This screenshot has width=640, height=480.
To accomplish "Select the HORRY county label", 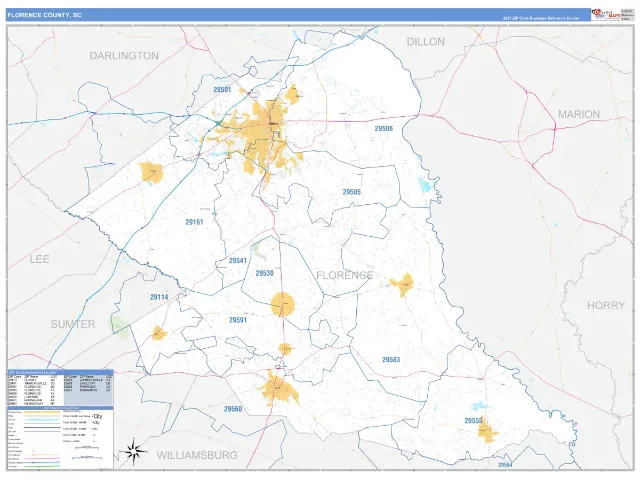I will (606, 305).
